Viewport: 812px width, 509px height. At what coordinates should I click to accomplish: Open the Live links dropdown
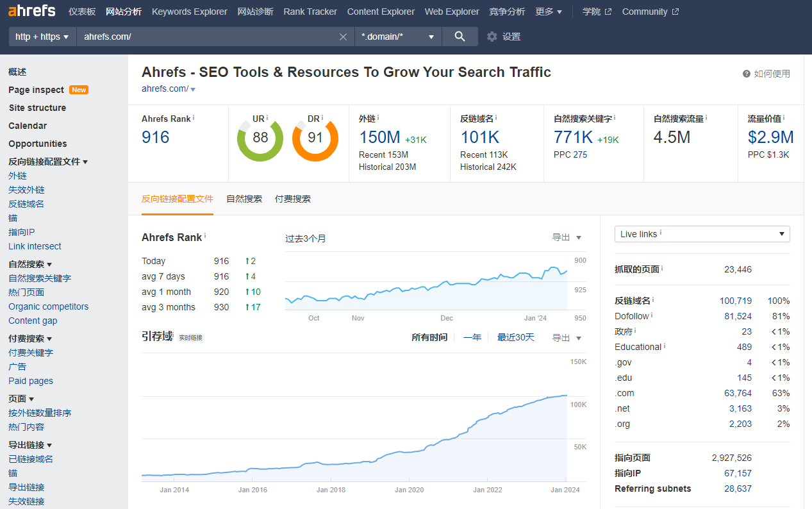pos(702,234)
